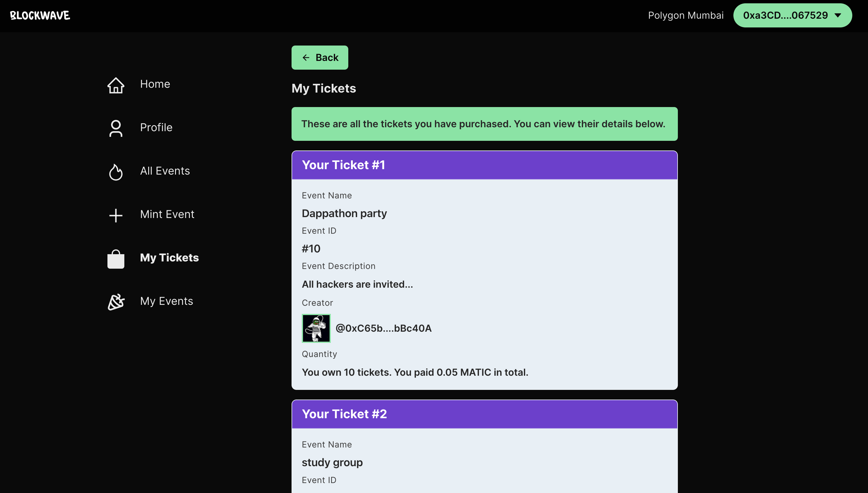Click the Mint Event plus icon
The width and height of the screenshot is (868, 493).
pos(116,215)
